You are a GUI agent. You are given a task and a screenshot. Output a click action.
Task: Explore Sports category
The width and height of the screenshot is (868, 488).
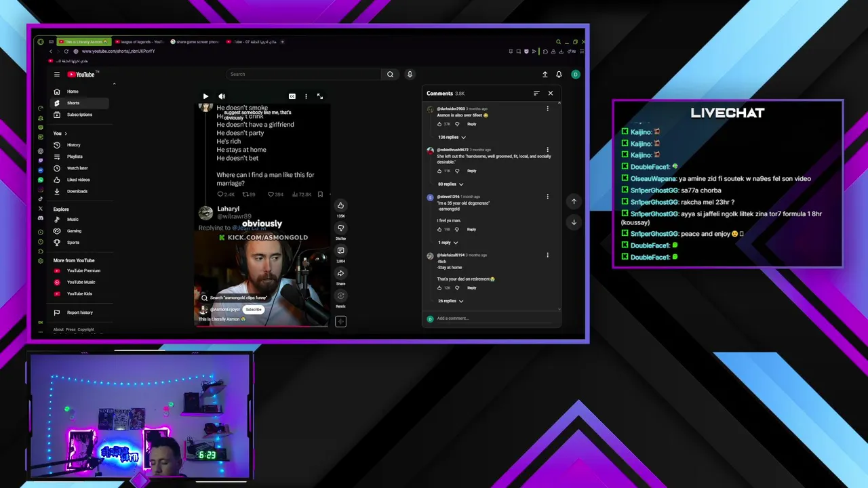point(80,243)
